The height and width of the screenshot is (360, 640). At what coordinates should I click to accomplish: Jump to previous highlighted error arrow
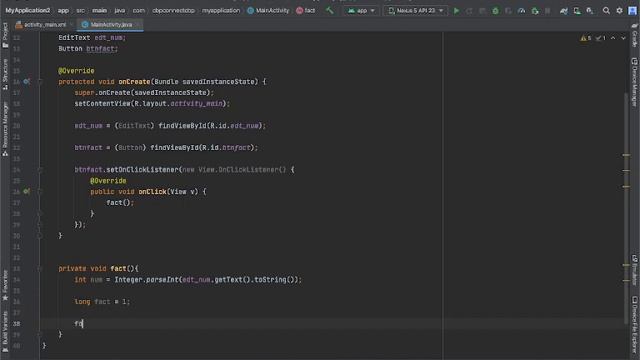tap(613, 38)
